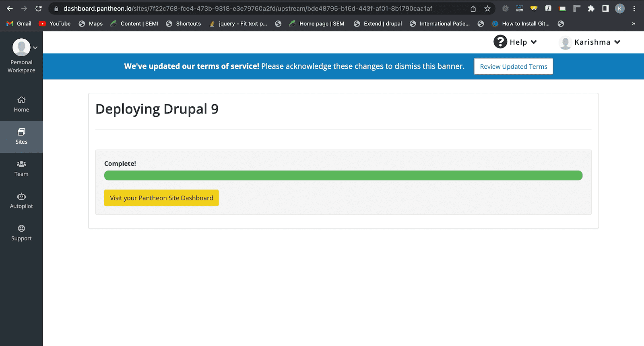Screen dimensions: 644x346
Task: Toggle the browser side panel icon
Action: (605, 8)
